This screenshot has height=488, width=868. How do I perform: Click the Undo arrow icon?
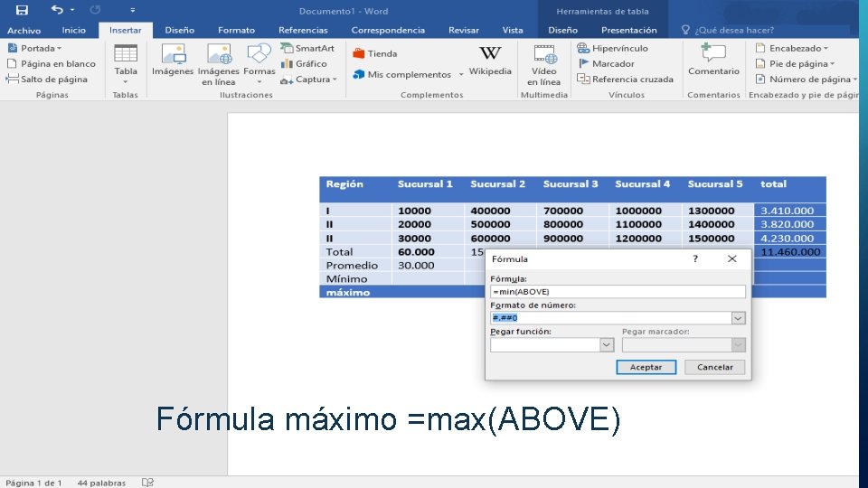(x=57, y=9)
